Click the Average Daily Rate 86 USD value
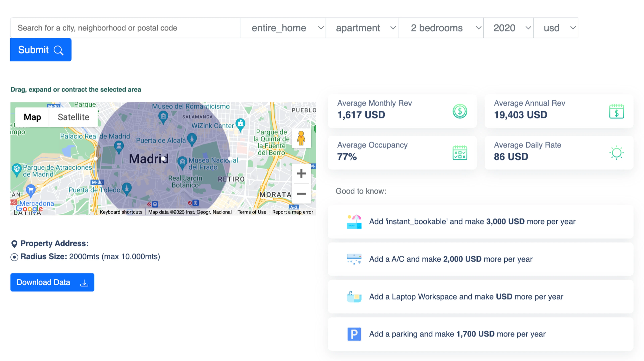644x361 pixels. [511, 157]
